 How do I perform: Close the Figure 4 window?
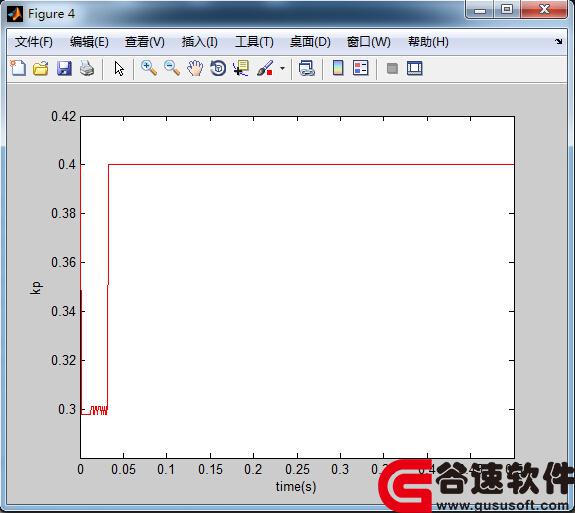544,10
